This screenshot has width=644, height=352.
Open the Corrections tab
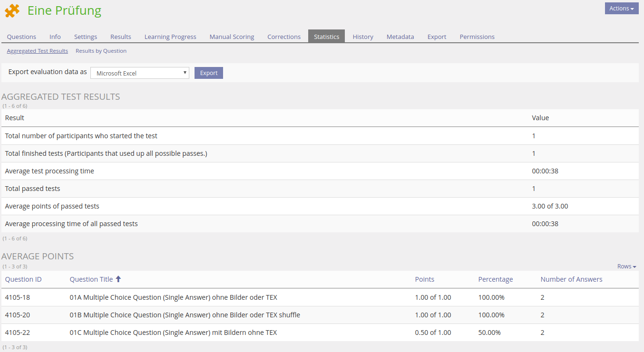point(284,37)
